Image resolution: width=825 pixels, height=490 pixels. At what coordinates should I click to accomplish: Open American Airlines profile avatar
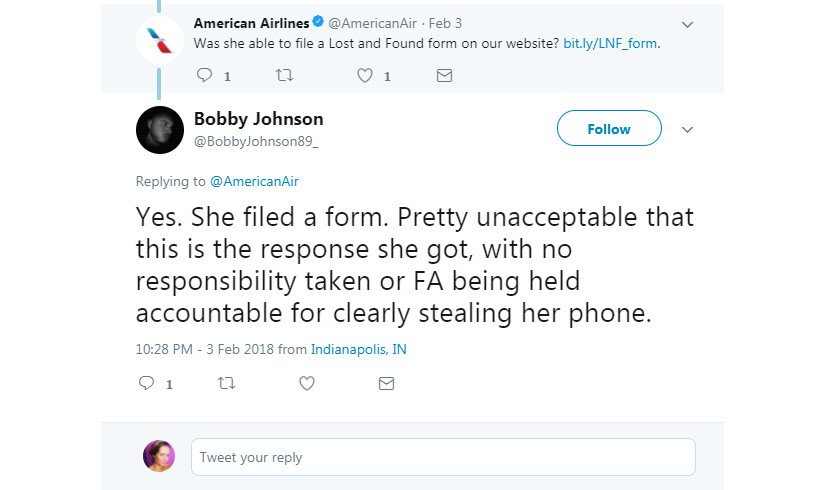[x=160, y=39]
